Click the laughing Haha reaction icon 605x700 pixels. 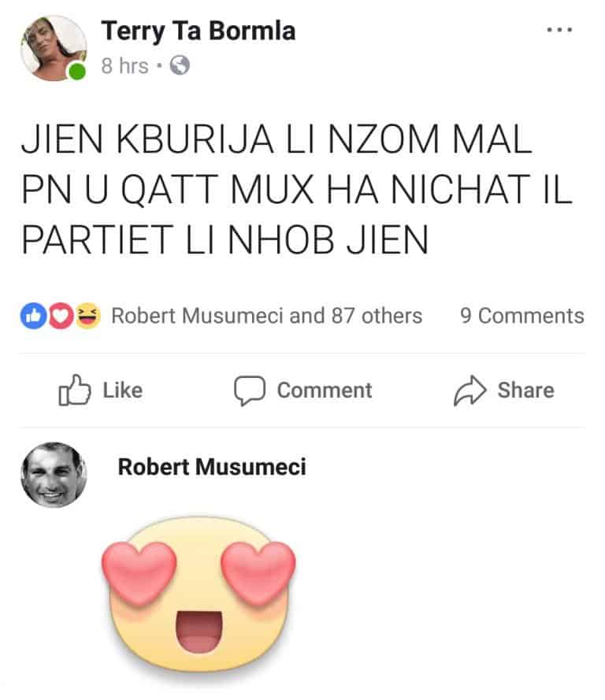(87, 316)
